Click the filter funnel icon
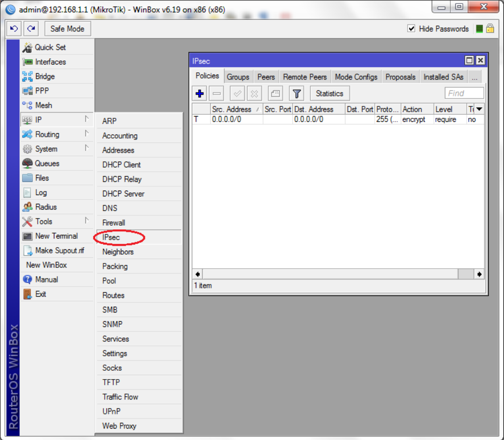504x440 pixels. pyautogui.click(x=296, y=94)
